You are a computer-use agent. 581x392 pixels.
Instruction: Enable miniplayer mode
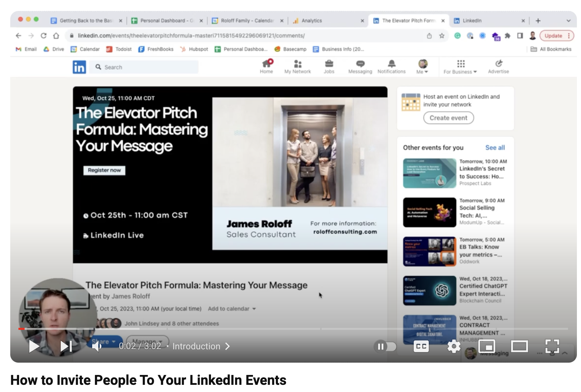point(487,347)
